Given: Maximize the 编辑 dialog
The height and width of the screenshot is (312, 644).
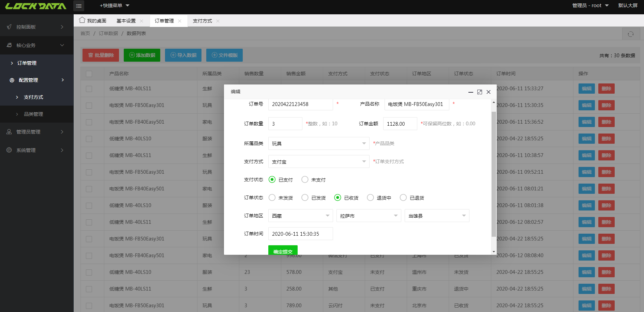Looking at the screenshot, I should 480,92.
